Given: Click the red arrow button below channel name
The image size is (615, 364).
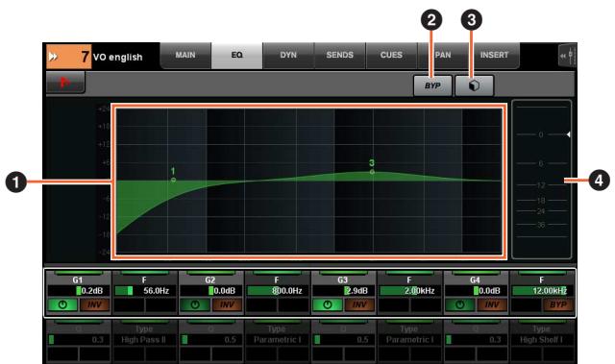Looking at the screenshot, I should click(65, 83).
